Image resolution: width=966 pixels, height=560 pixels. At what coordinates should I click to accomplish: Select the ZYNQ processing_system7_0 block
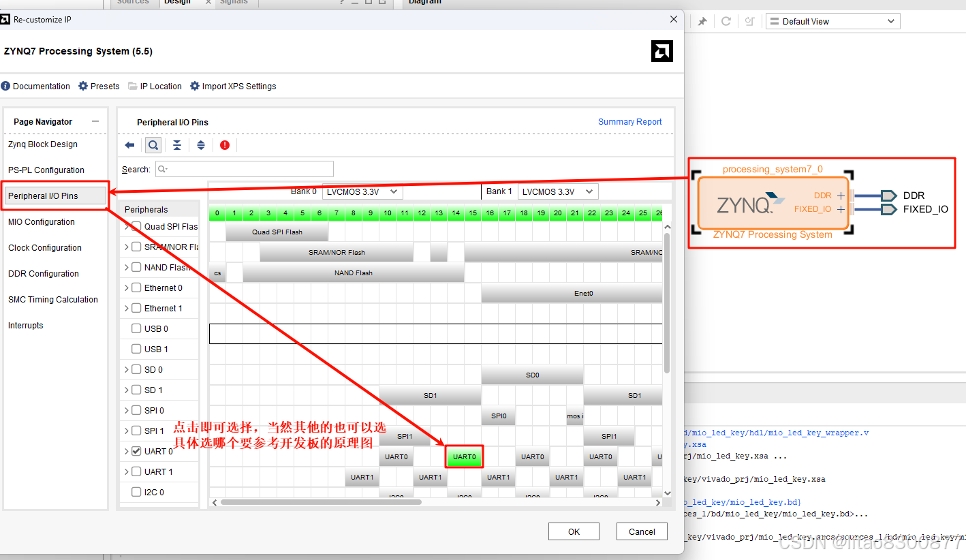pos(773,203)
